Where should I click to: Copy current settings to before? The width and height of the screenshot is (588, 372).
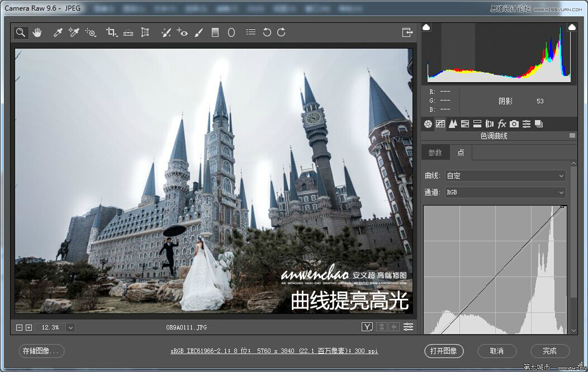[393, 327]
